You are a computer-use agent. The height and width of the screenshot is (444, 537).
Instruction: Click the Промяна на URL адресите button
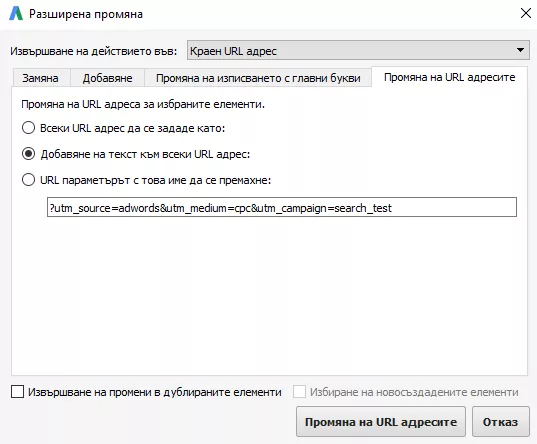381,422
